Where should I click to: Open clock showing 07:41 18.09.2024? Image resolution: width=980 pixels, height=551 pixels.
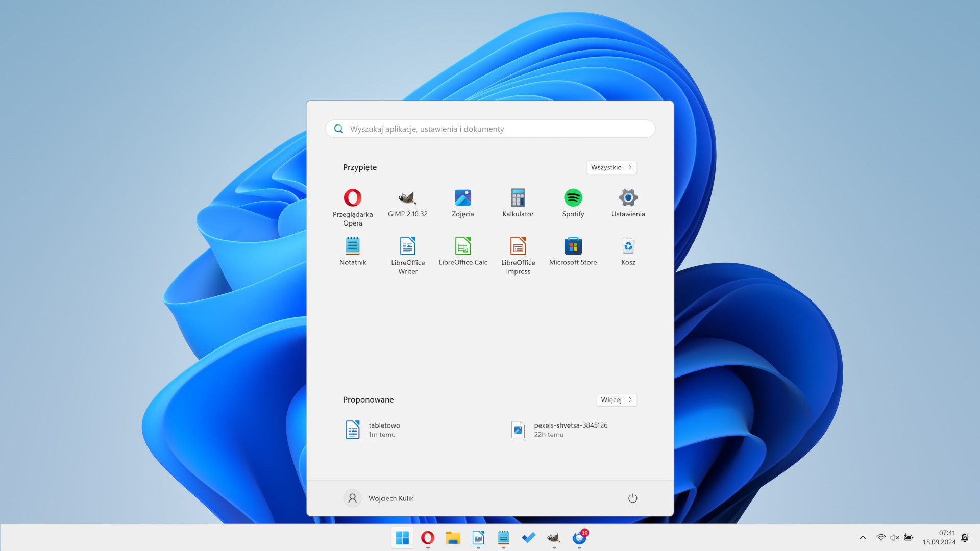tap(939, 538)
